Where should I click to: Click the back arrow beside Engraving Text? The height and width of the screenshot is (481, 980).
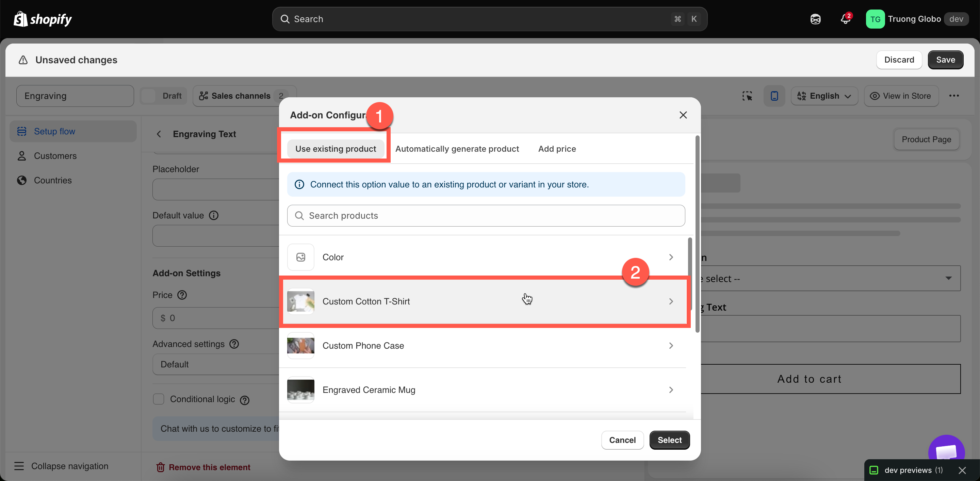click(x=159, y=134)
